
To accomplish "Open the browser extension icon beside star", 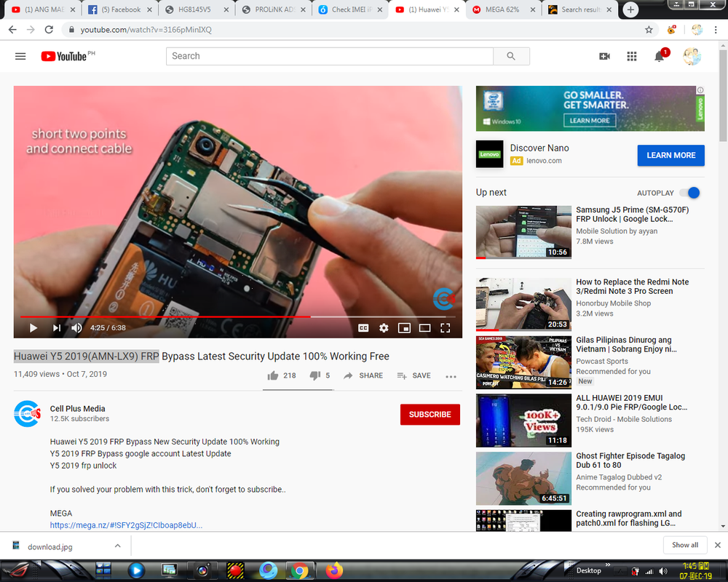I will point(671,30).
